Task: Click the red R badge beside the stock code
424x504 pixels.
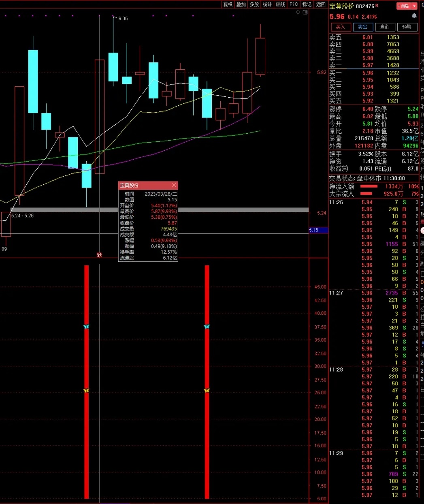Action: (377, 5)
